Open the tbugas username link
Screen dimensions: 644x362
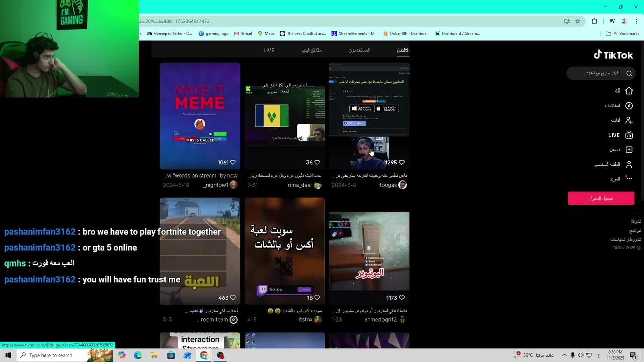pos(388,185)
